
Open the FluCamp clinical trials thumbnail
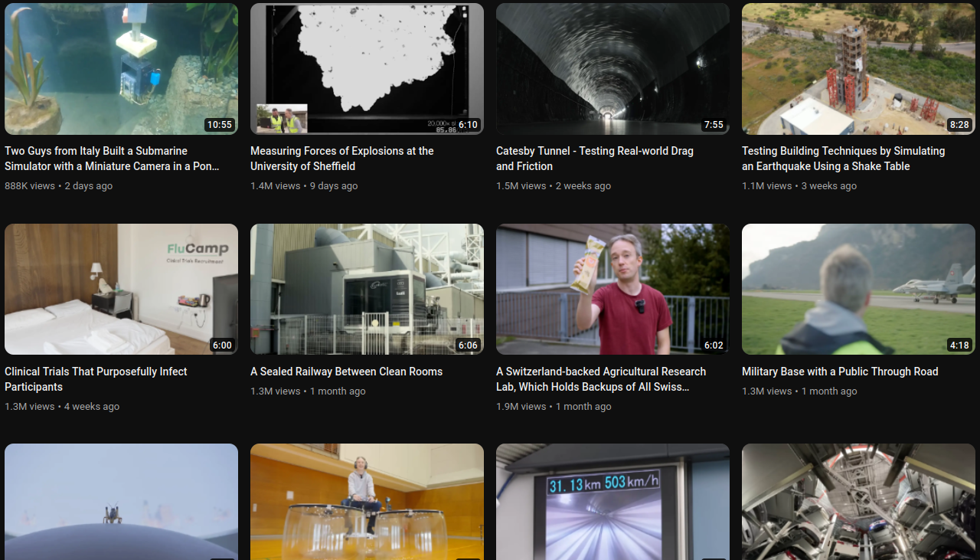pos(121,289)
